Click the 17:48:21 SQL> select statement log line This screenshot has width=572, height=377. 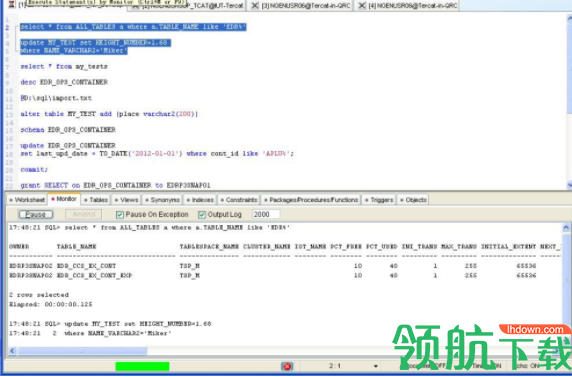[x=150, y=228]
